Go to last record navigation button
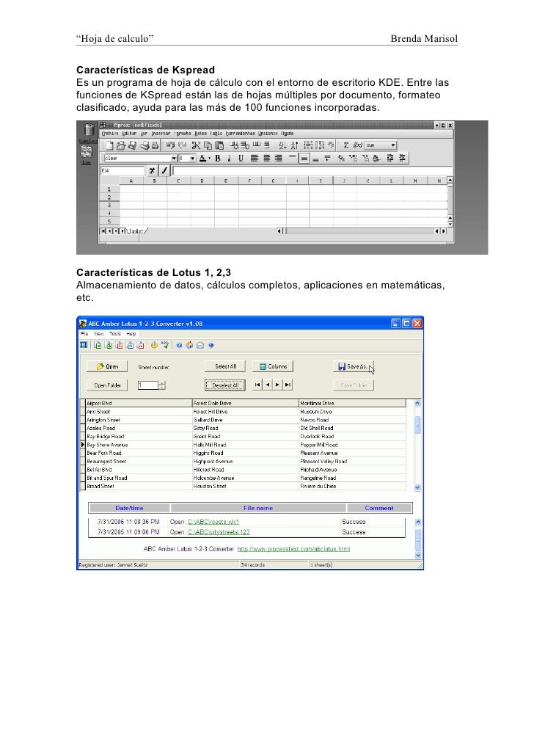 coord(288,385)
